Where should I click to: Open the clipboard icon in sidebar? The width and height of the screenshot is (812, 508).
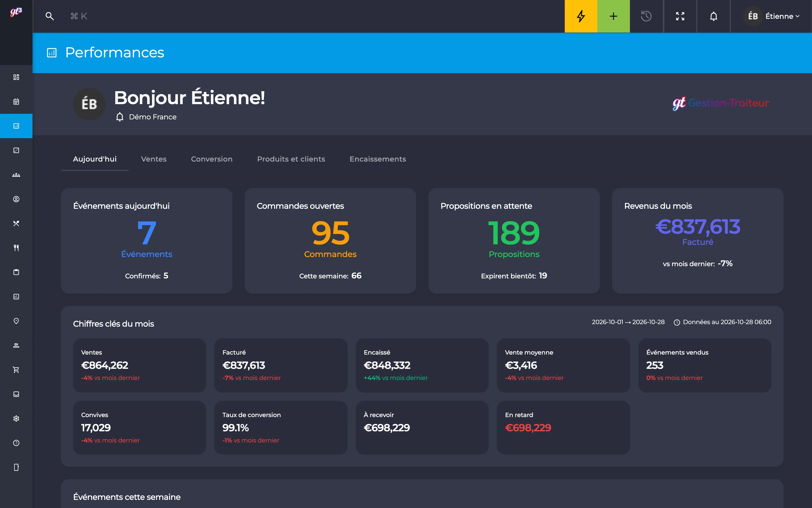pos(16,272)
